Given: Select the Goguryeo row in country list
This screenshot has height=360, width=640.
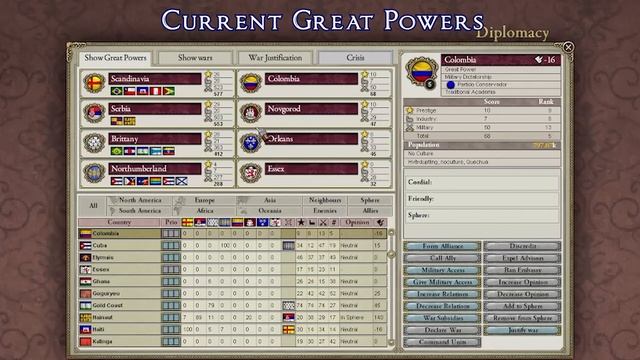Looking at the screenshot, I should [233, 293].
